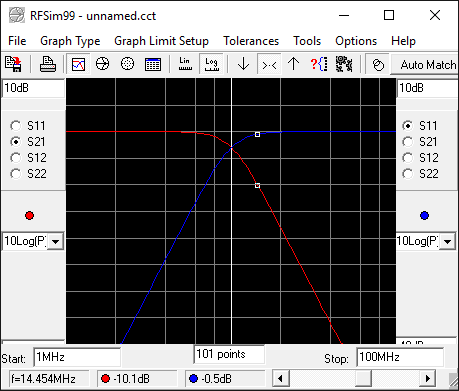Select right S21 radio button

[407, 142]
